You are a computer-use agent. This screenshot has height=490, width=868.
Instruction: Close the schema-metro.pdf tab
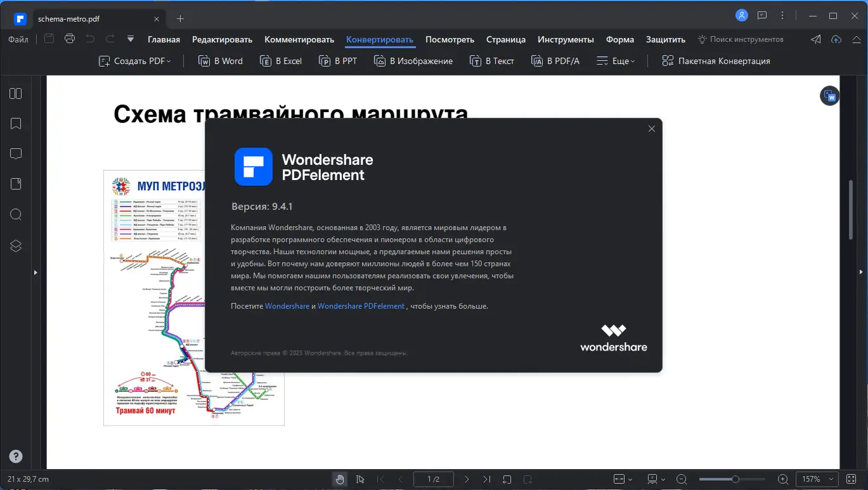(x=156, y=18)
